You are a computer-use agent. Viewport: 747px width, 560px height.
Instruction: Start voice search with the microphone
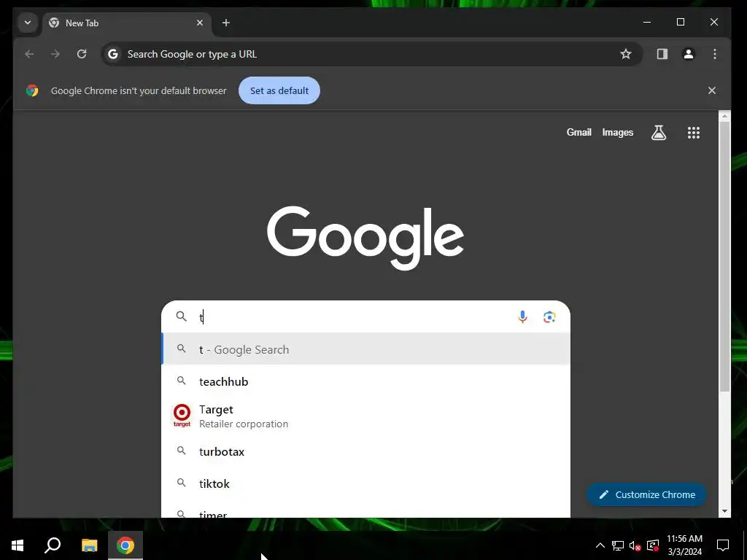[522, 316]
